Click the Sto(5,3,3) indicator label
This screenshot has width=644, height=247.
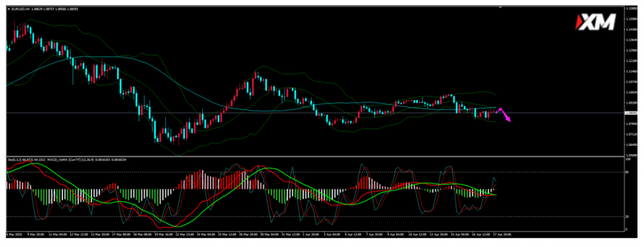point(14,159)
